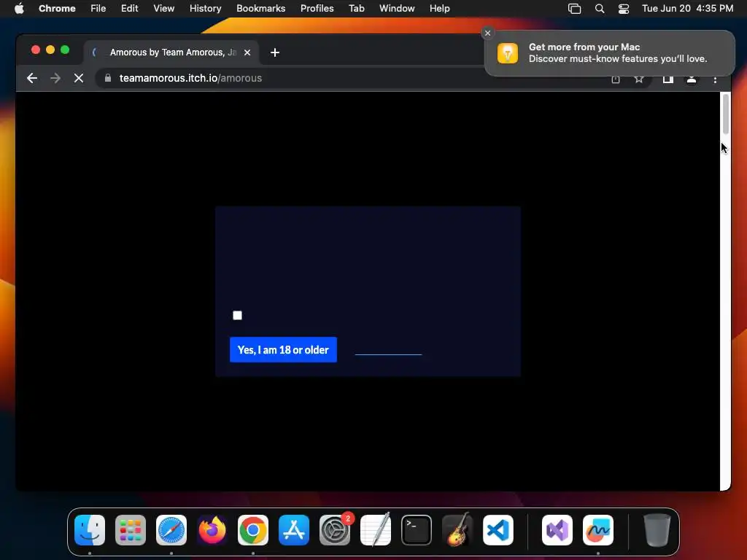Launch purple Visual Studio from the Dock
The width and height of the screenshot is (747, 560).
point(557,530)
